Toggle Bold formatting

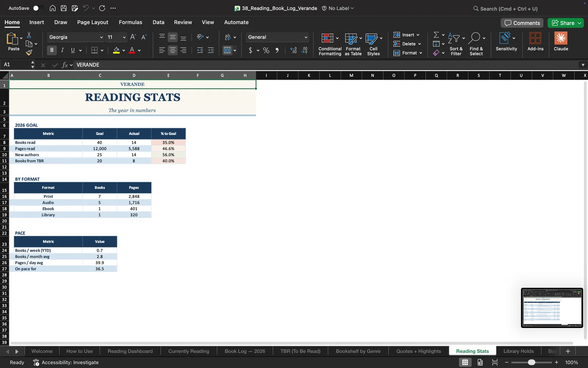52,50
